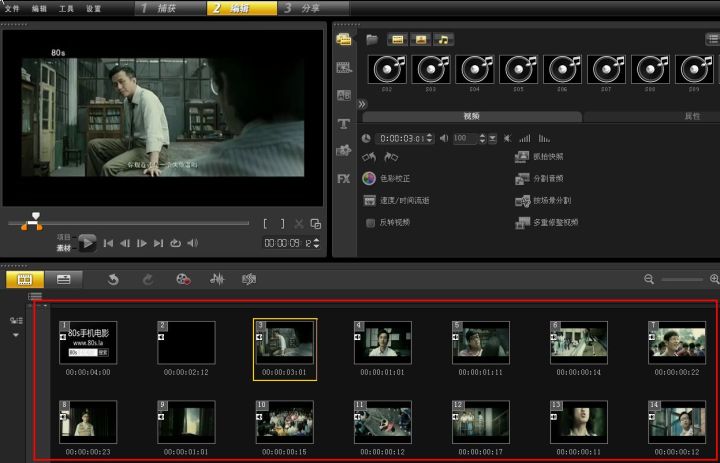Open 速度/时间流逝 speed settings
The image size is (720, 463).
tap(396, 201)
